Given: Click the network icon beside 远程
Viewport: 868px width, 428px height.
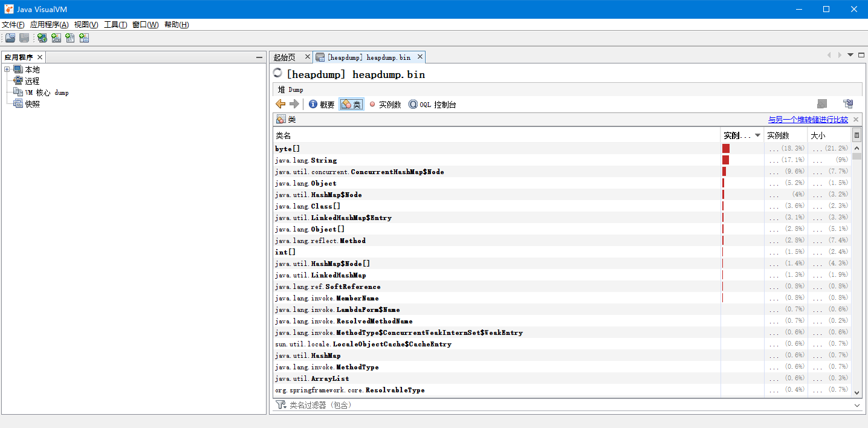Looking at the screenshot, I should coord(18,81).
